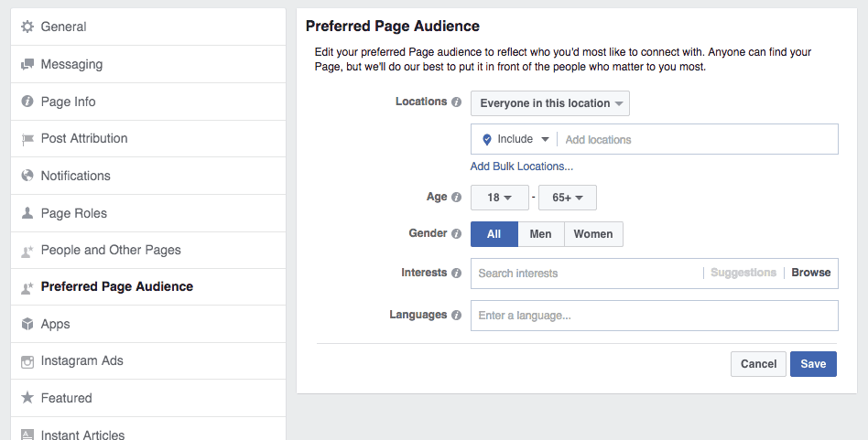Screen dimensions: 868x440
Task: Click the Notifications globe icon
Action: point(27,176)
